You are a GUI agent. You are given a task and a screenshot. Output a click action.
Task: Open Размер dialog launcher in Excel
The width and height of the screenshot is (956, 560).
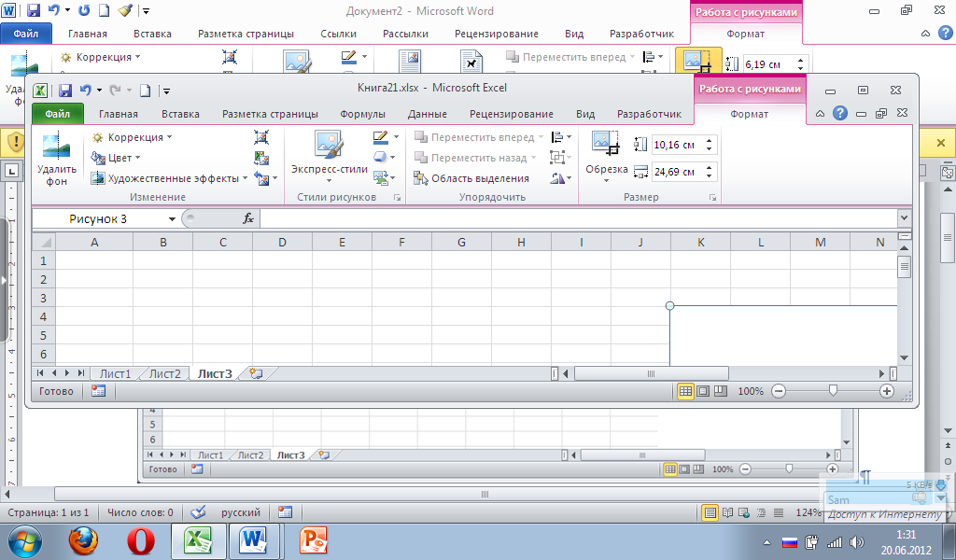[x=712, y=198]
